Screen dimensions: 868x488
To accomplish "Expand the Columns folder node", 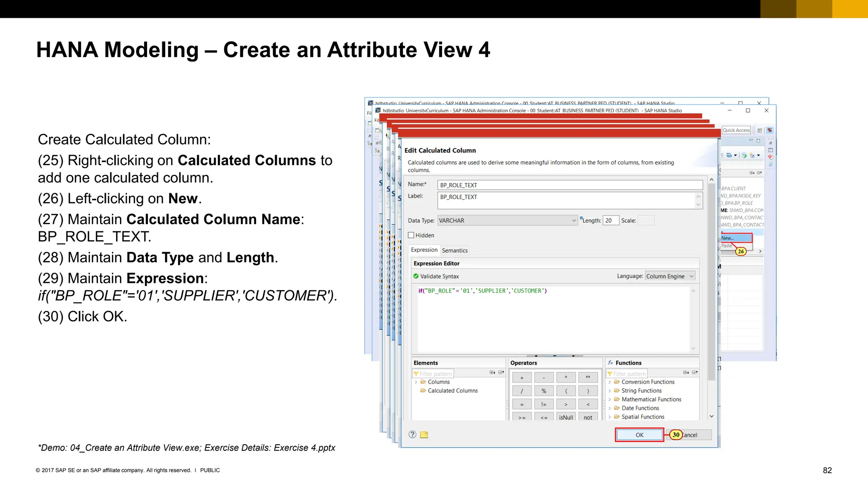I will [416, 382].
